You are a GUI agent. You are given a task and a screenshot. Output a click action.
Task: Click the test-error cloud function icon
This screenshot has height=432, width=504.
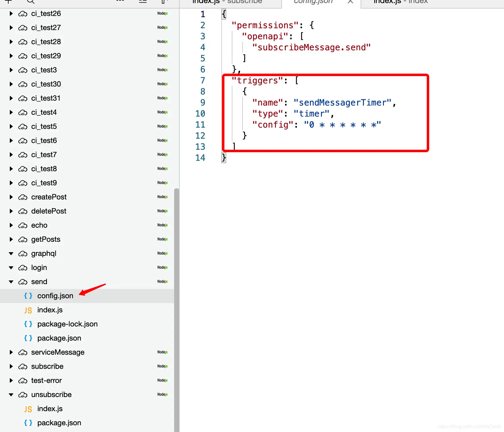click(23, 381)
